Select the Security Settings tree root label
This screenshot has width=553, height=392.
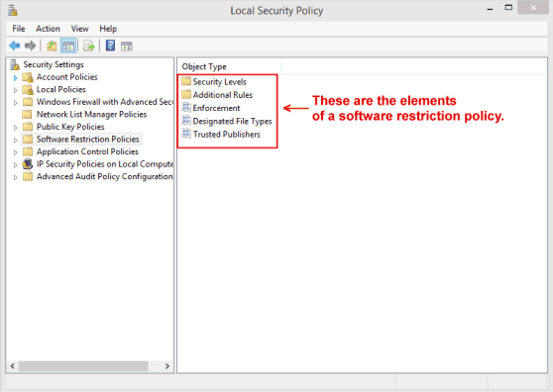pyautogui.click(x=54, y=64)
